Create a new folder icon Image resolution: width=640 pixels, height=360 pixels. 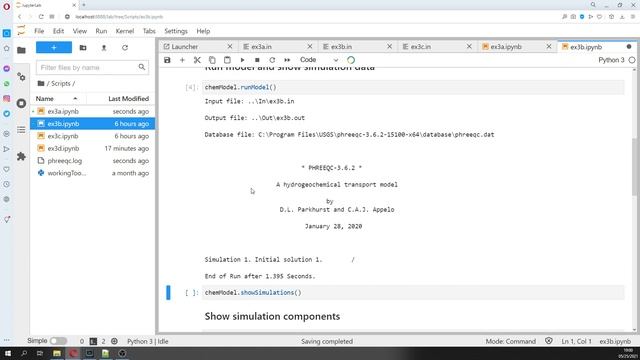[83, 47]
